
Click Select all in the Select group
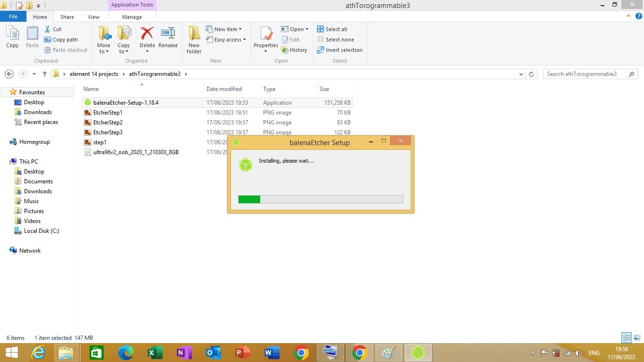click(332, 29)
